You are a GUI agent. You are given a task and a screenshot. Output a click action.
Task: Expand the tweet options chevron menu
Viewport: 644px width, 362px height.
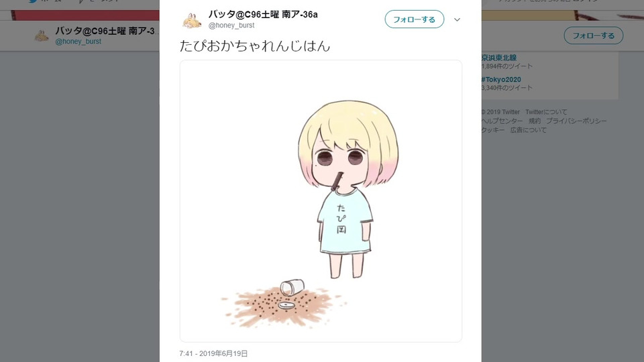point(457,19)
